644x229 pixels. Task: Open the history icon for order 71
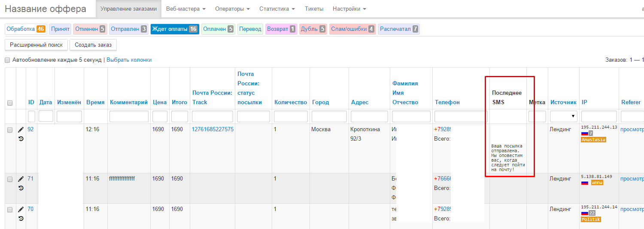pos(21,188)
